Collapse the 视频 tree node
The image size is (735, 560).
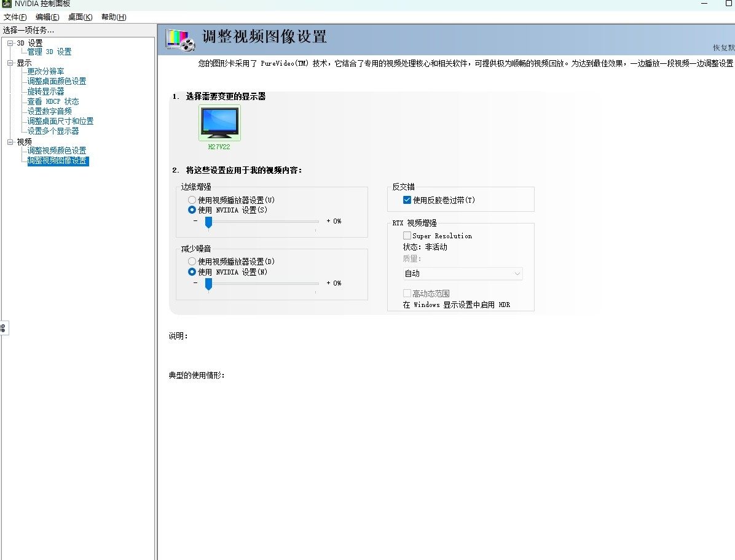(10, 142)
